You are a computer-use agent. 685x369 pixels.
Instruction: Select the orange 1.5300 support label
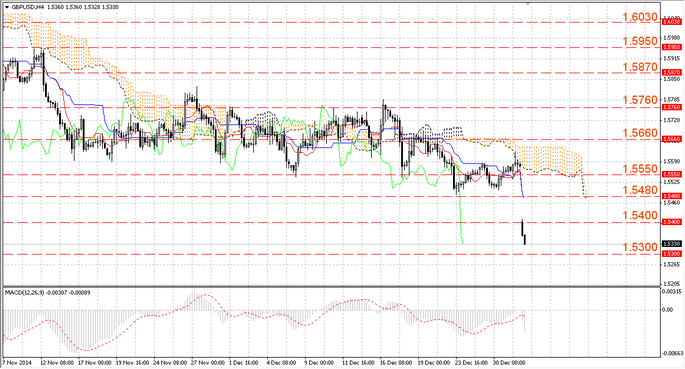point(640,248)
